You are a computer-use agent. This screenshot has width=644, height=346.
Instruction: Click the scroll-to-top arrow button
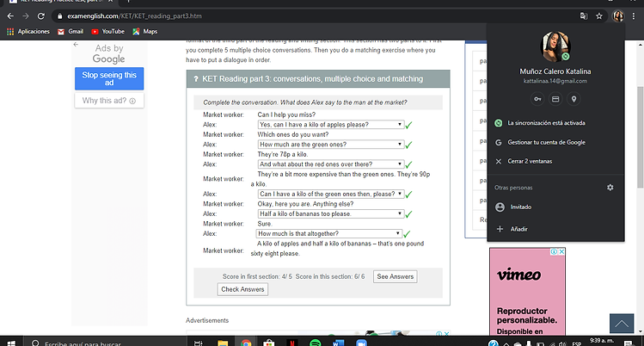click(x=622, y=324)
